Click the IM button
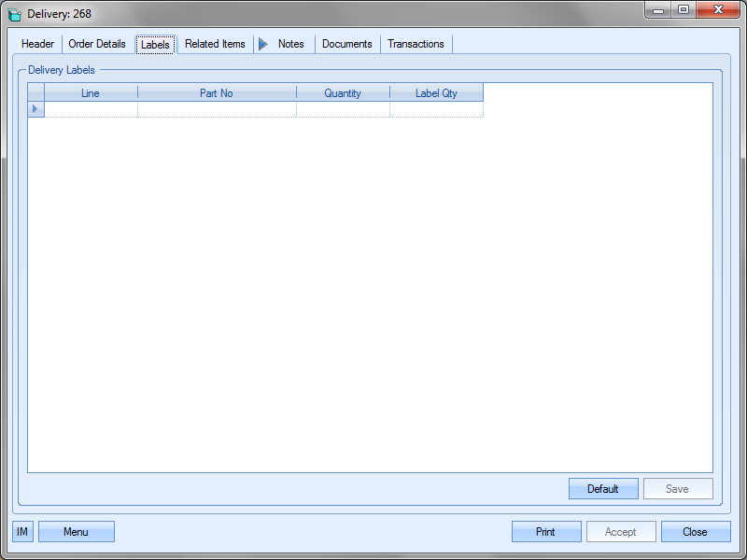747x560 pixels. click(22, 531)
